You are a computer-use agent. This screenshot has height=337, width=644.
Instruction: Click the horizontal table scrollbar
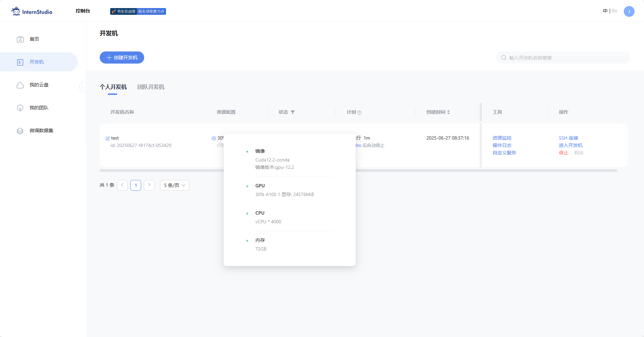358,171
